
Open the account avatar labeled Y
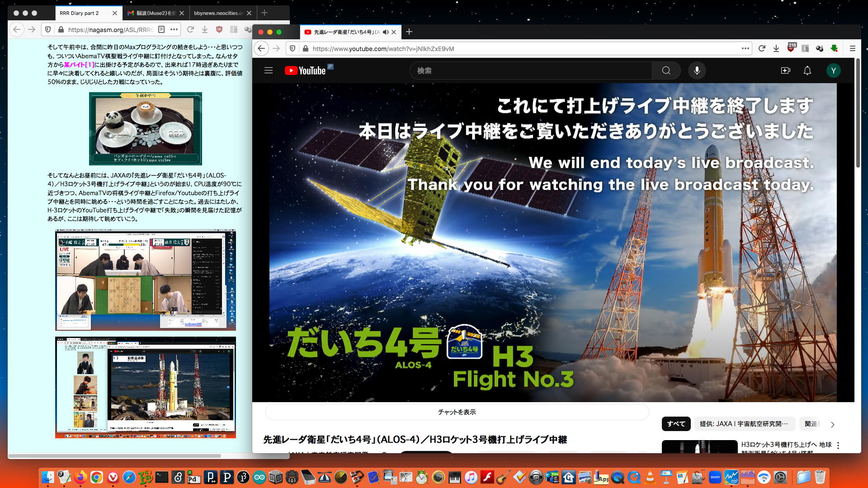(833, 70)
